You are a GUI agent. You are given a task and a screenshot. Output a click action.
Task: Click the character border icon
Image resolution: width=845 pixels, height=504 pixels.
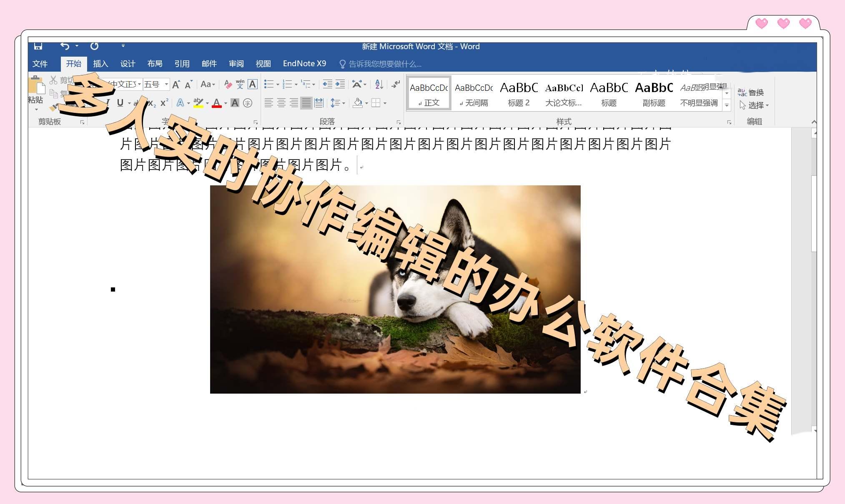253,84
